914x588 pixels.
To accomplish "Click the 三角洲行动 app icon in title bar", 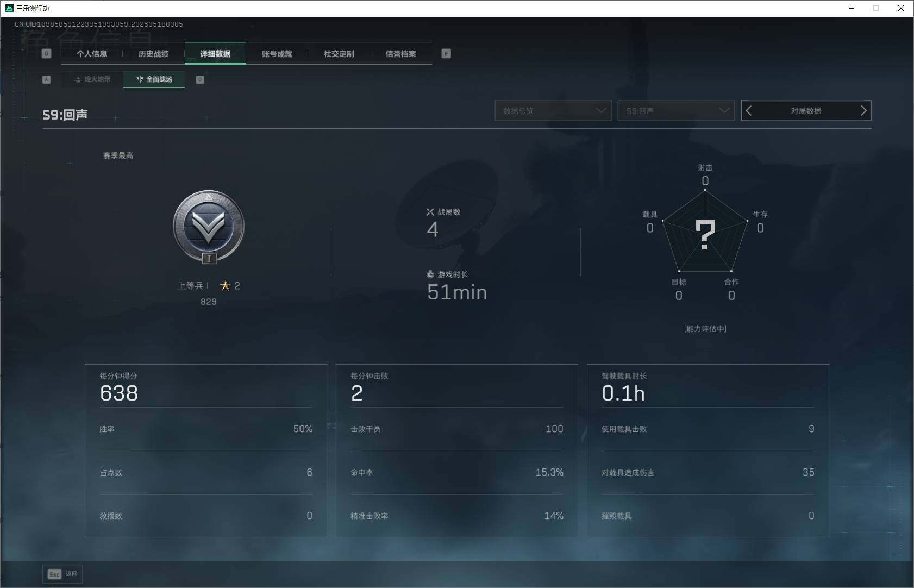I will 9,8.
